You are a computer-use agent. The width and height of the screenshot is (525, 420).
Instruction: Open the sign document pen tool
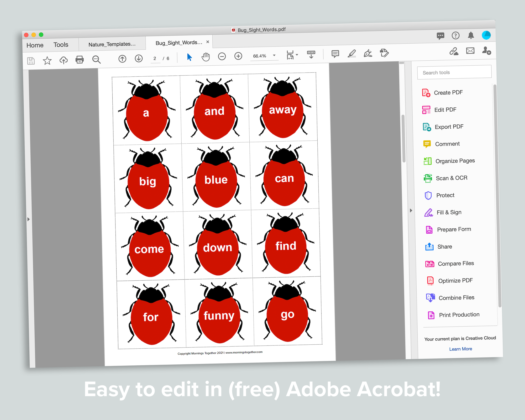pos(368,53)
